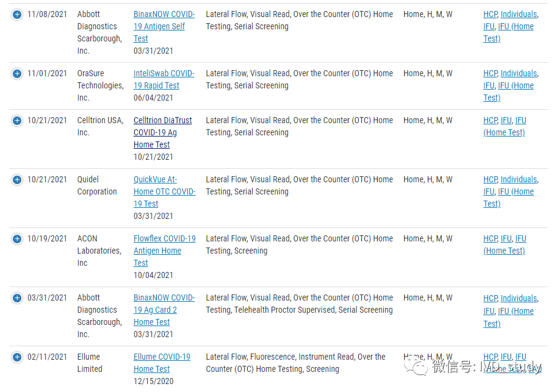Expand the 03/31/2021 Abbott Ag Card row
This screenshot has height=392, width=559.
tap(16, 298)
